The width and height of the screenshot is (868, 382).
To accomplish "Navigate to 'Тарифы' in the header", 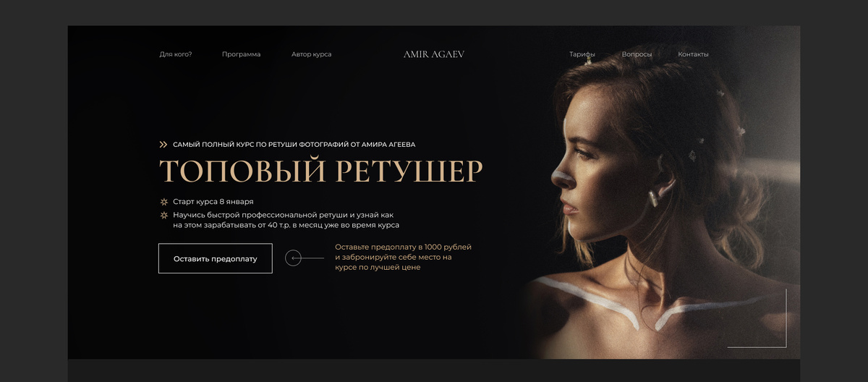I will (582, 54).
